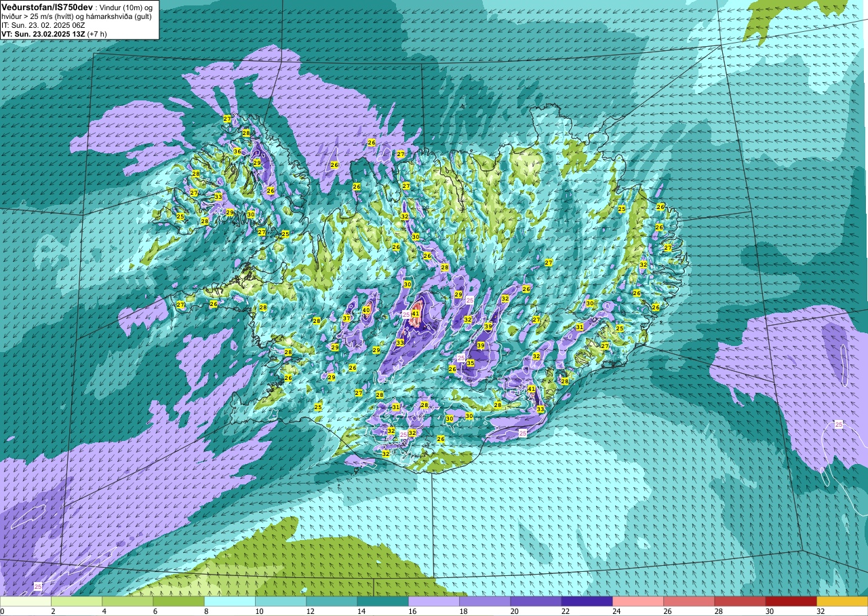868x616 pixels.
Task: Click the 10–12 turquoise legend swatch
Action: tap(281, 601)
